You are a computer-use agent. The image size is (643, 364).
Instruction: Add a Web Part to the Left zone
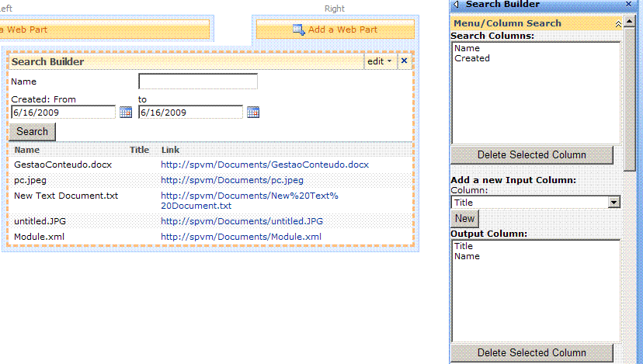pos(105,29)
